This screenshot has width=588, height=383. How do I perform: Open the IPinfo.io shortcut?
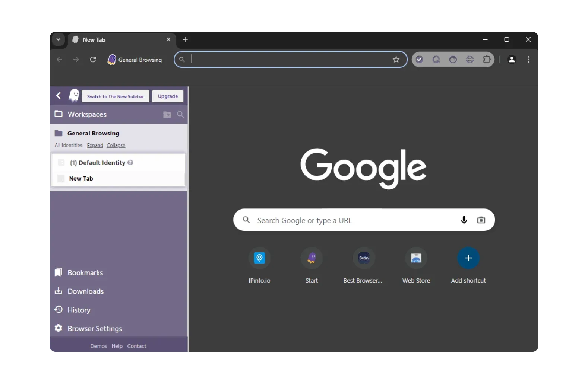(x=259, y=265)
